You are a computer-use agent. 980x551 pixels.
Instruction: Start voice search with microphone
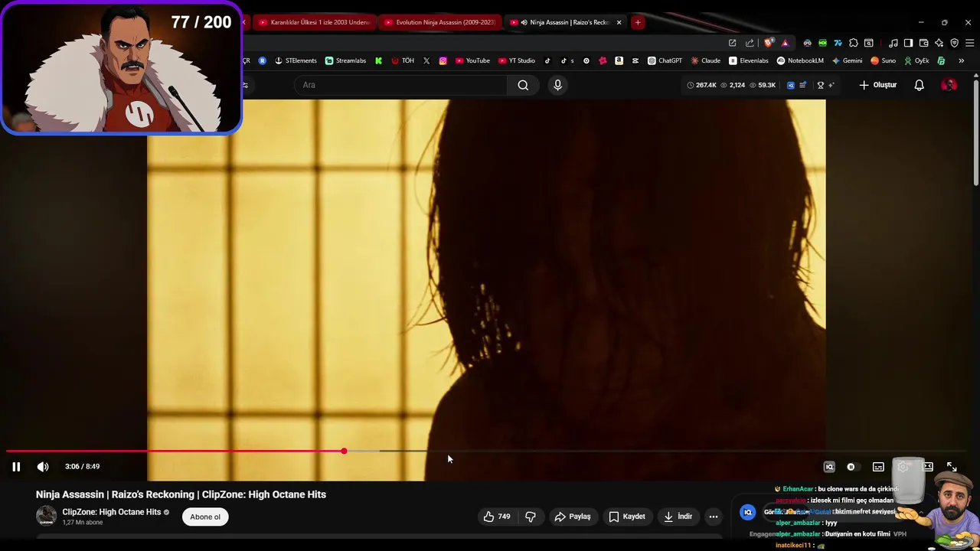pyautogui.click(x=557, y=85)
